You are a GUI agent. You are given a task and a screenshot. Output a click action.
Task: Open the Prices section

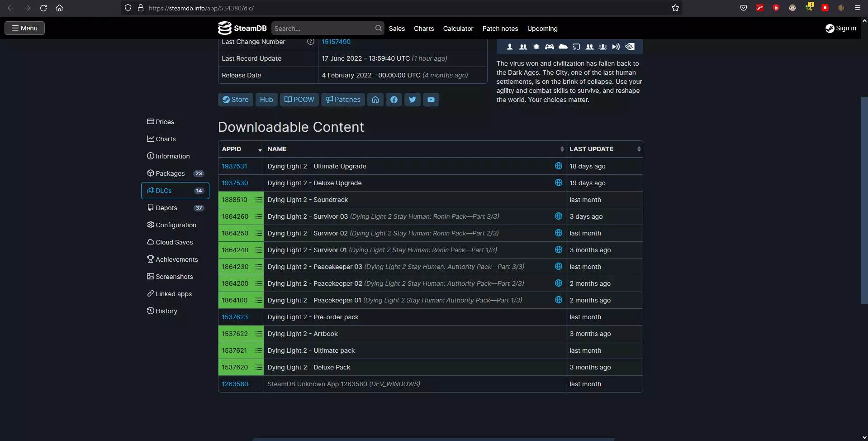[x=161, y=122]
